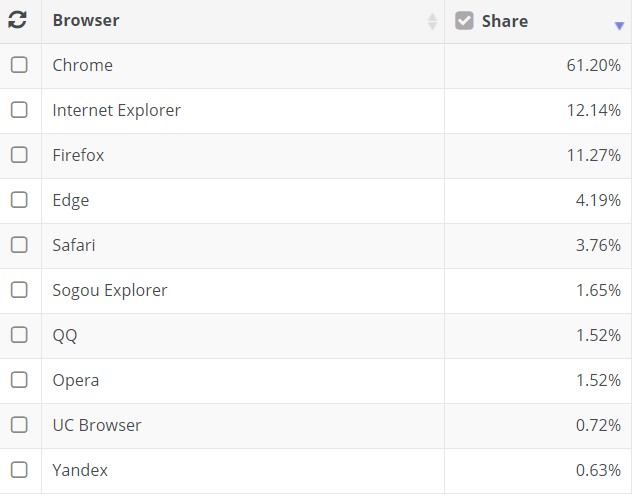
Task: Click the Safari browser name cell
Action: [74, 245]
